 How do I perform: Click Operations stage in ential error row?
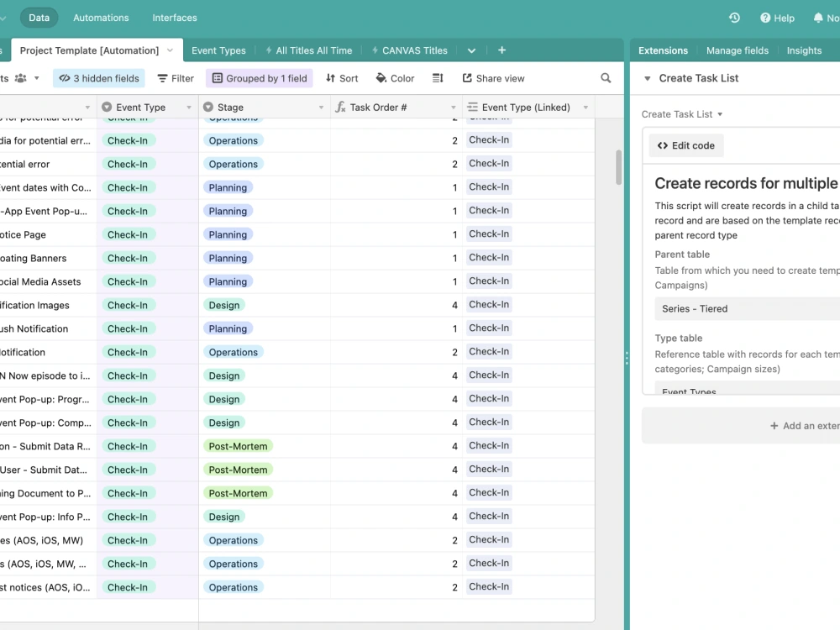click(x=233, y=164)
